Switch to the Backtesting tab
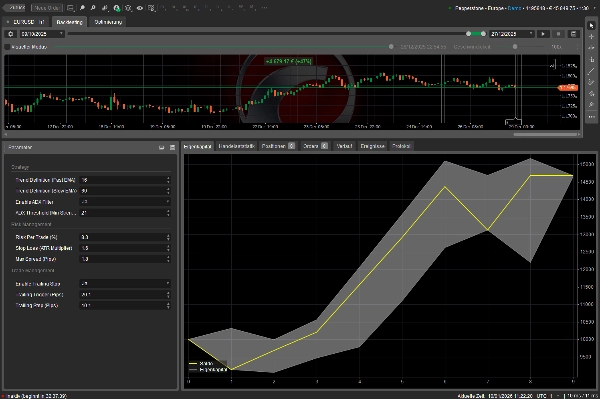 (69, 22)
